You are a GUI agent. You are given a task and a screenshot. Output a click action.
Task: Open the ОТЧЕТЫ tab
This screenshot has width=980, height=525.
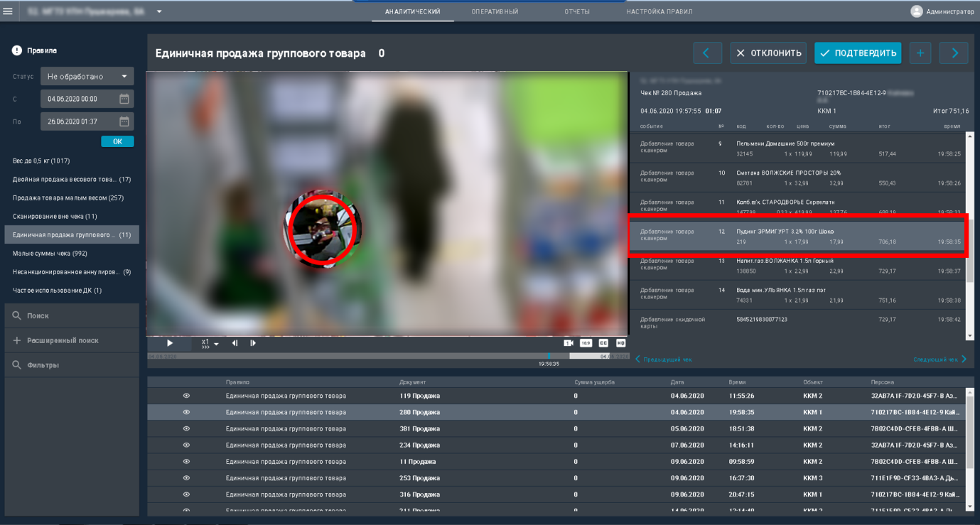[577, 11]
